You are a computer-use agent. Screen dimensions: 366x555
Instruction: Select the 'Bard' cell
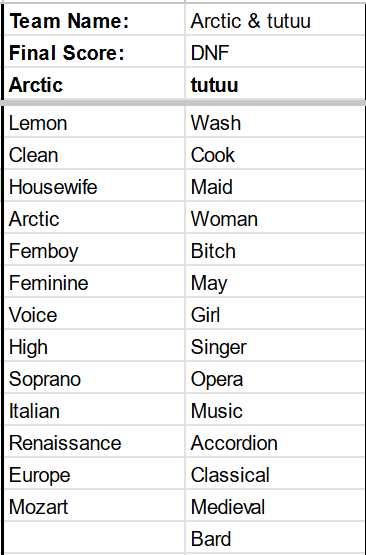(x=275, y=537)
